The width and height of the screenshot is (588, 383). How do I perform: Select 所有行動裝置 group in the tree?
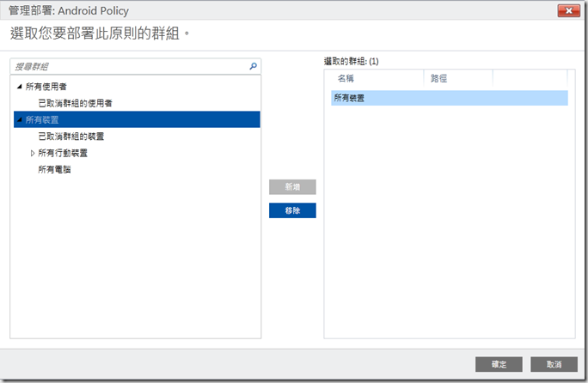coord(63,153)
